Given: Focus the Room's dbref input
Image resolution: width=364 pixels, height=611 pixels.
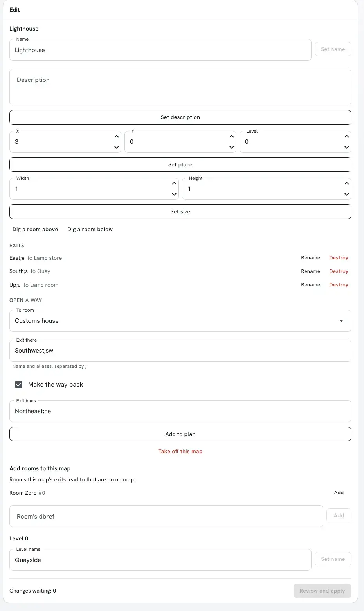Looking at the screenshot, I should [166, 516].
